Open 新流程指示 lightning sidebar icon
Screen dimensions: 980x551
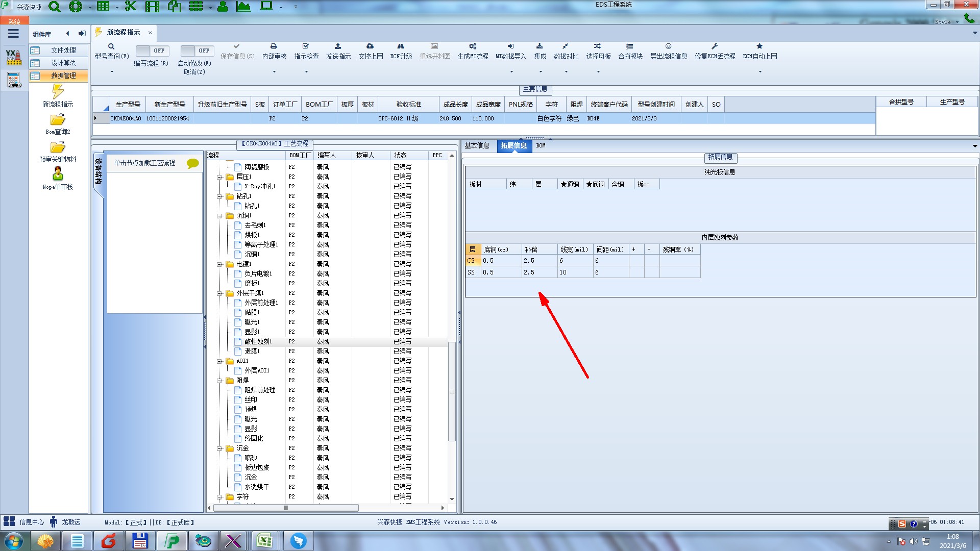pyautogui.click(x=58, y=92)
